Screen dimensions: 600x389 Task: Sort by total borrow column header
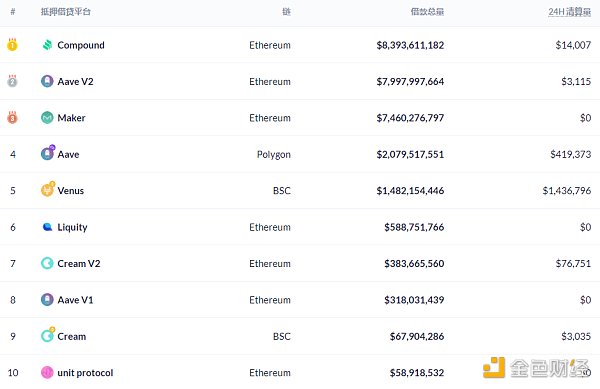(427, 12)
